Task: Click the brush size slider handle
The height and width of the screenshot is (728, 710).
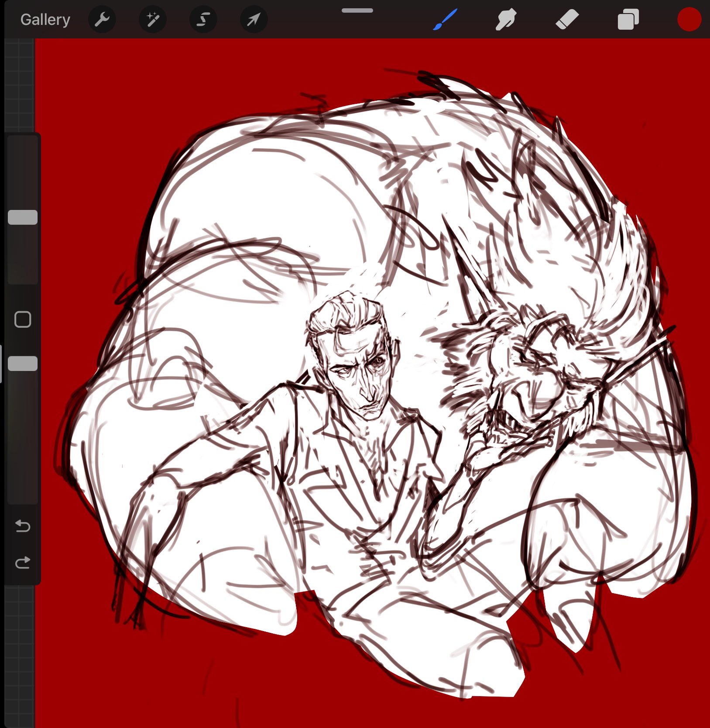Action: click(x=23, y=217)
